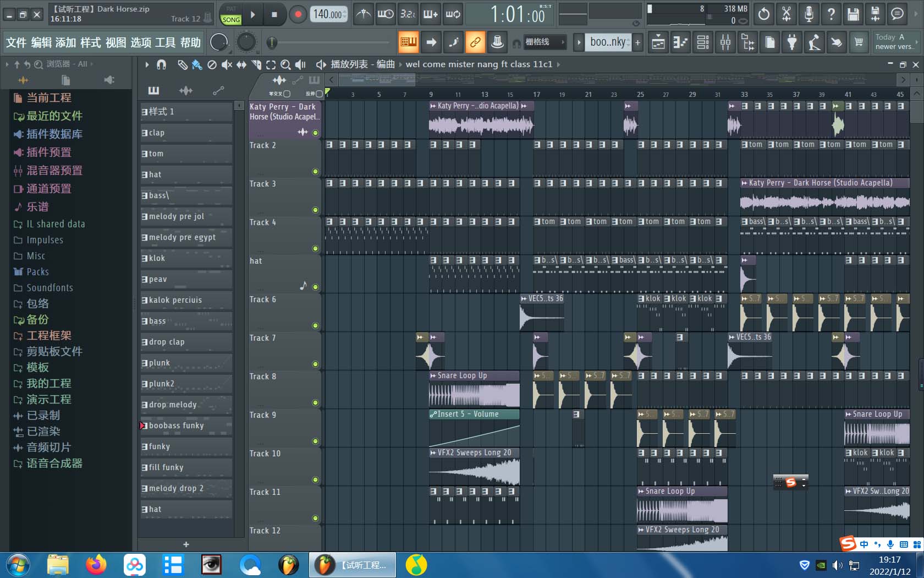Viewport: 924px width, 578px height.
Task: Click the metronome icon in transport bar
Action: 363,14
